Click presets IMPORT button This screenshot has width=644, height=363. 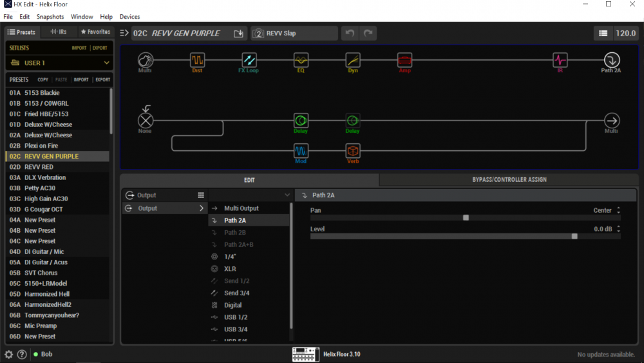pyautogui.click(x=81, y=80)
